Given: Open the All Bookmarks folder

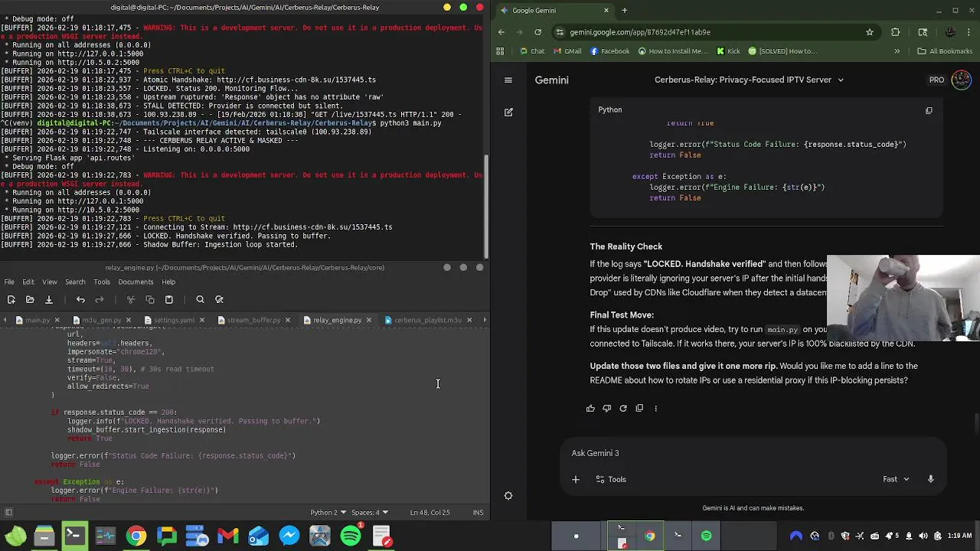Looking at the screenshot, I should point(945,51).
